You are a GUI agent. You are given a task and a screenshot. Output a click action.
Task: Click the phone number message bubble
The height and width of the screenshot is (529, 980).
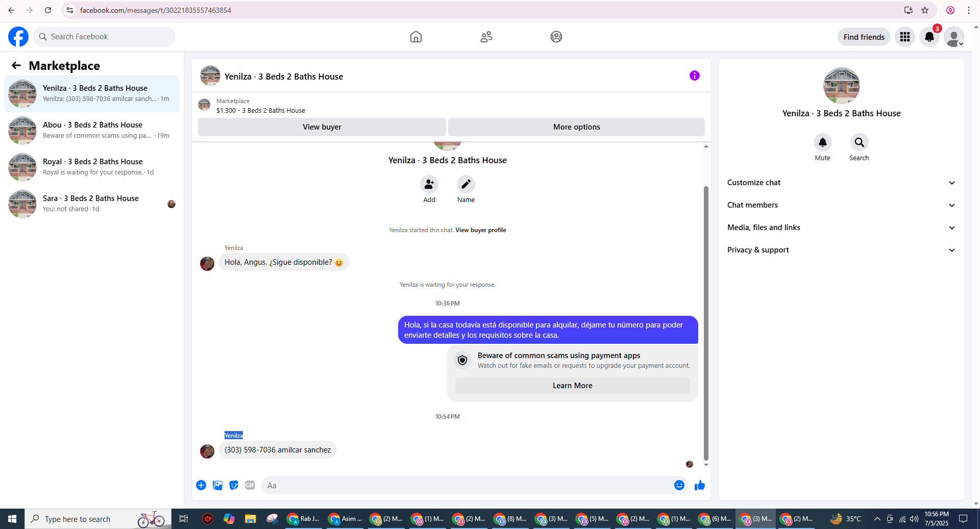coord(278,450)
